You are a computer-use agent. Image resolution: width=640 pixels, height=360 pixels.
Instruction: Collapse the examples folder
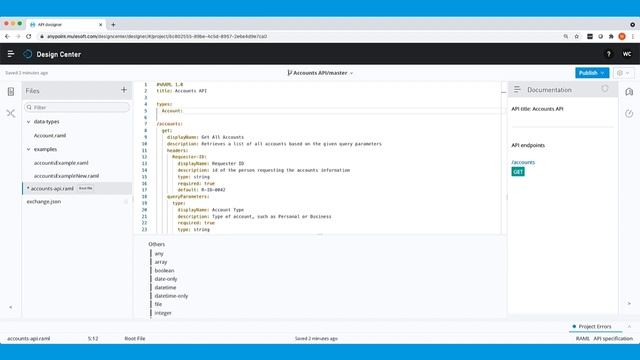(x=29, y=149)
